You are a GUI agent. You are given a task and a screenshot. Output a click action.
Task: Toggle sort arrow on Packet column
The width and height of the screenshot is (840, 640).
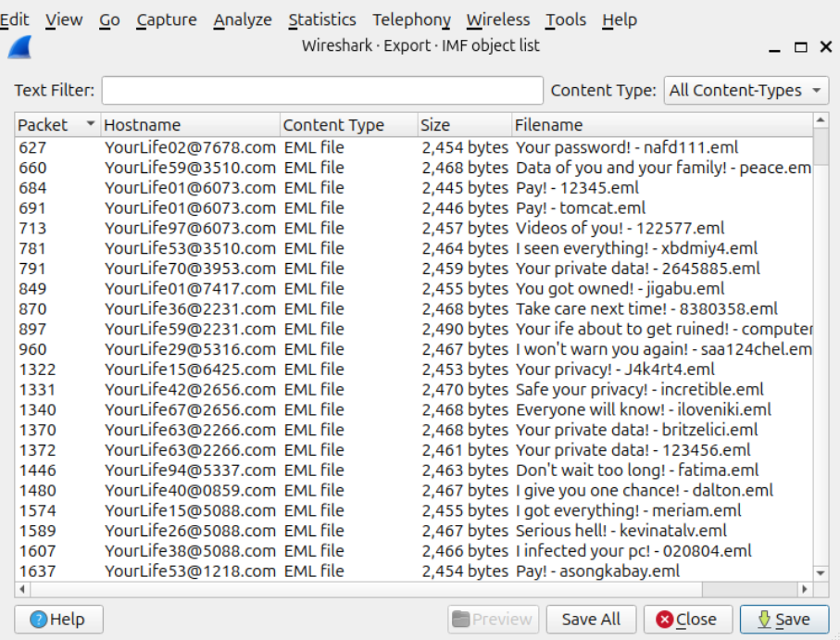[91, 124]
